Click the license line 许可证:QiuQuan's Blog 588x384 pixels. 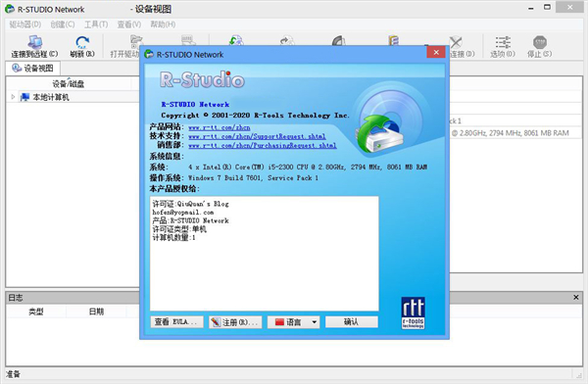[x=190, y=204]
